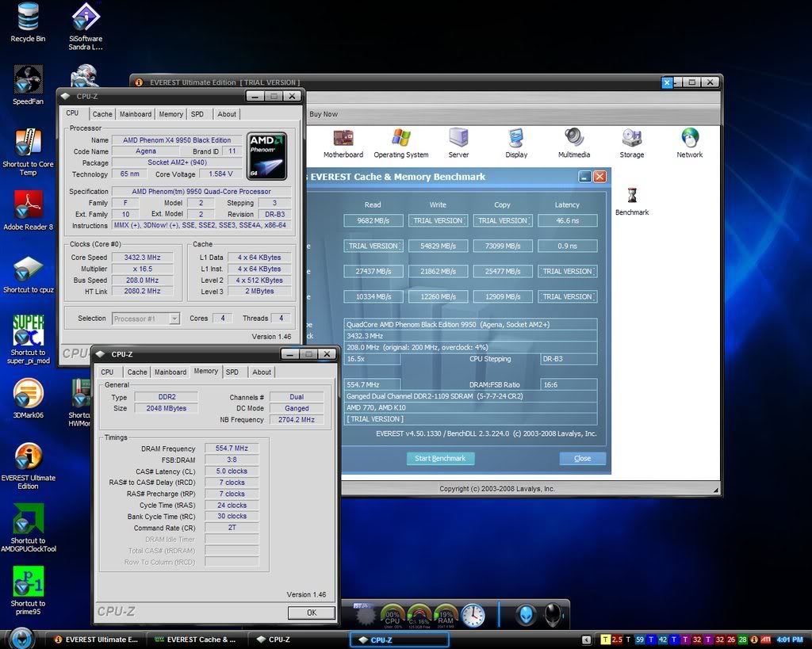Viewport: 812px width, 649px height.
Task: Click the prime95 shortcut icon
Action: point(28,591)
